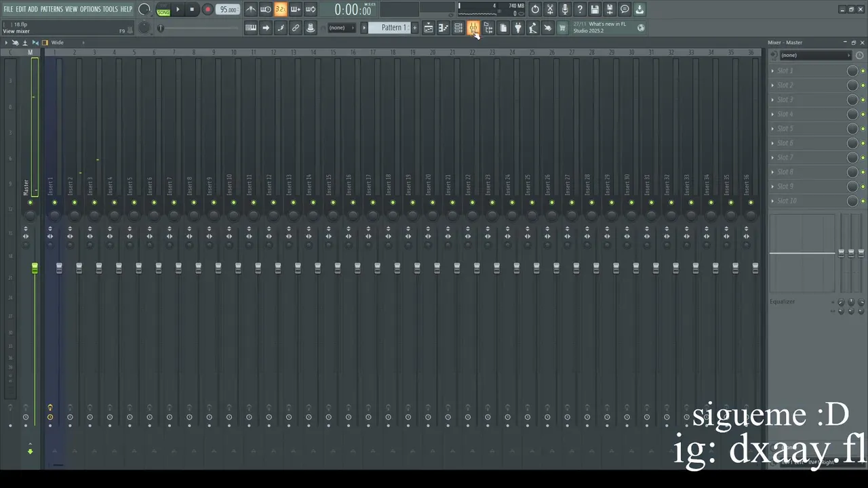This screenshot has width=868, height=488.
Task: Toggle Step editing mode icon
Action: [x=281, y=28]
